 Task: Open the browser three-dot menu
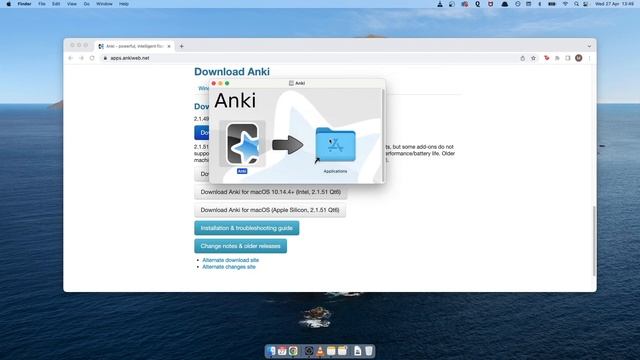[x=589, y=58]
